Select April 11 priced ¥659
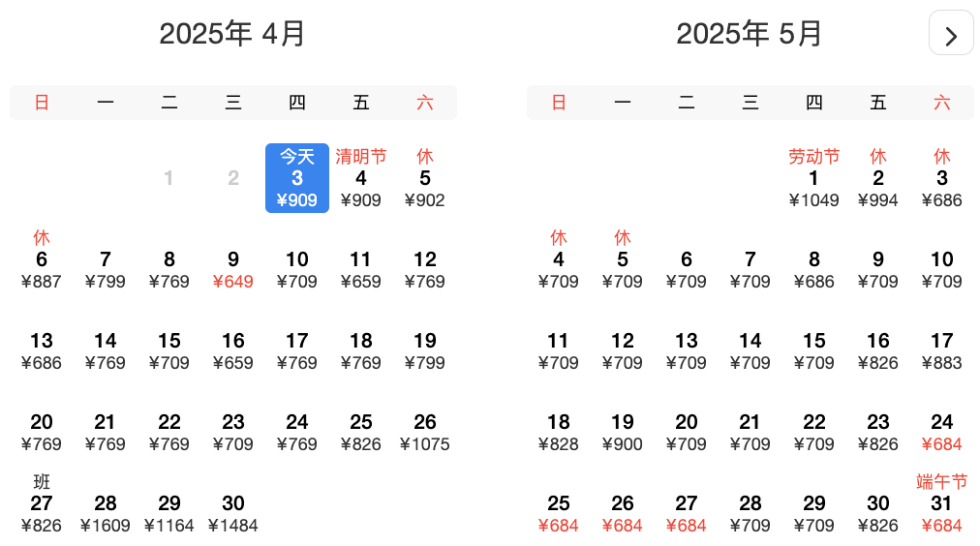This screenshot has height=546, width=980. tap(360, 270)
